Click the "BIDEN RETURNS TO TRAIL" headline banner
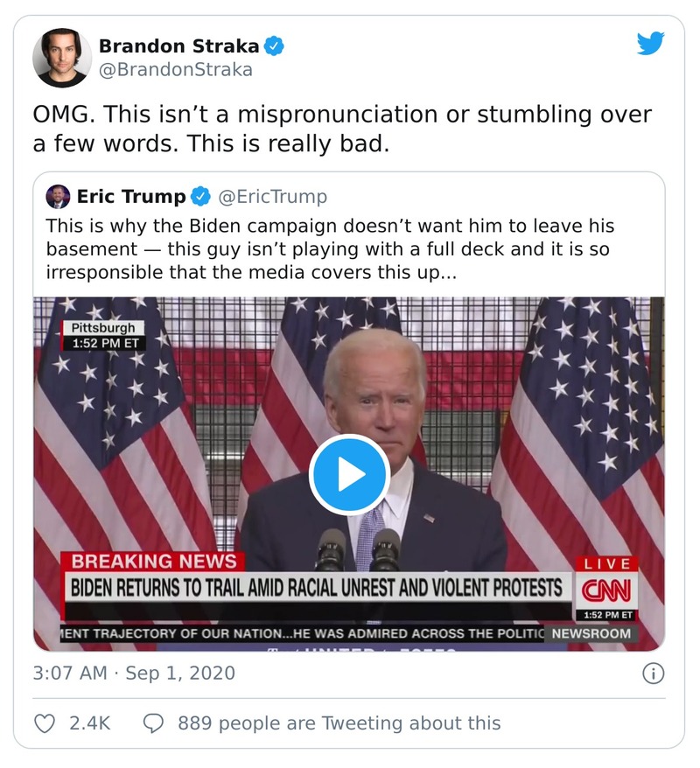 [317, 586]
